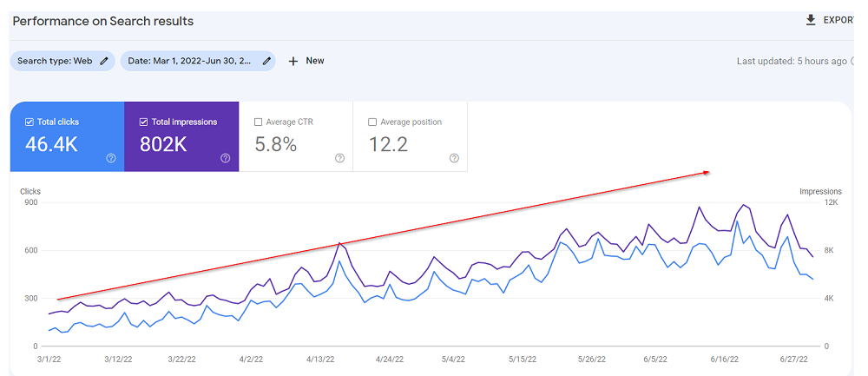Image resolution: width=868 pixels, height=376 pixels.
Task: Click the 12.2 average position value
Action: click(x=388, y=145)
